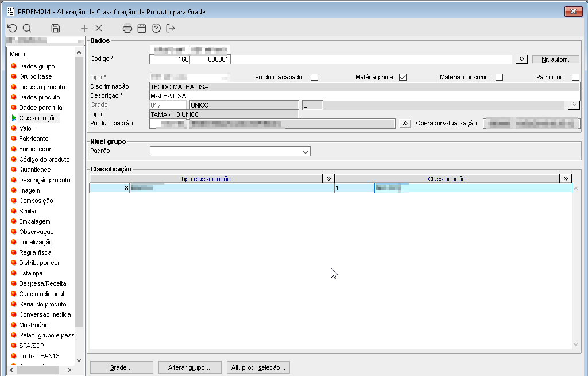Screen dimensions: 588x376
Task: Click the lookup arrows next to Produto padrão
Action: (x=405, y=123)
